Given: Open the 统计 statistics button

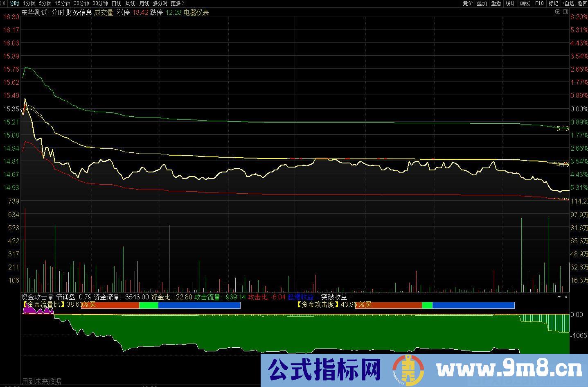Looking at the screenshot, I should pos(510,3).
